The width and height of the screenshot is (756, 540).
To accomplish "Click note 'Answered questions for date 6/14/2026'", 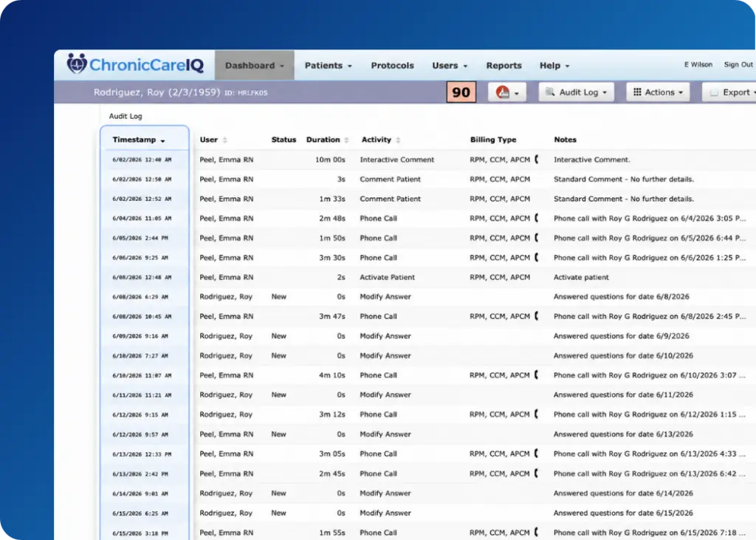I will 623,493.
